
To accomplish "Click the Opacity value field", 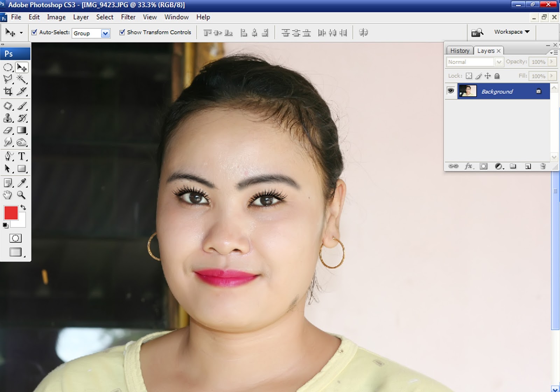I will click(538, 62).
